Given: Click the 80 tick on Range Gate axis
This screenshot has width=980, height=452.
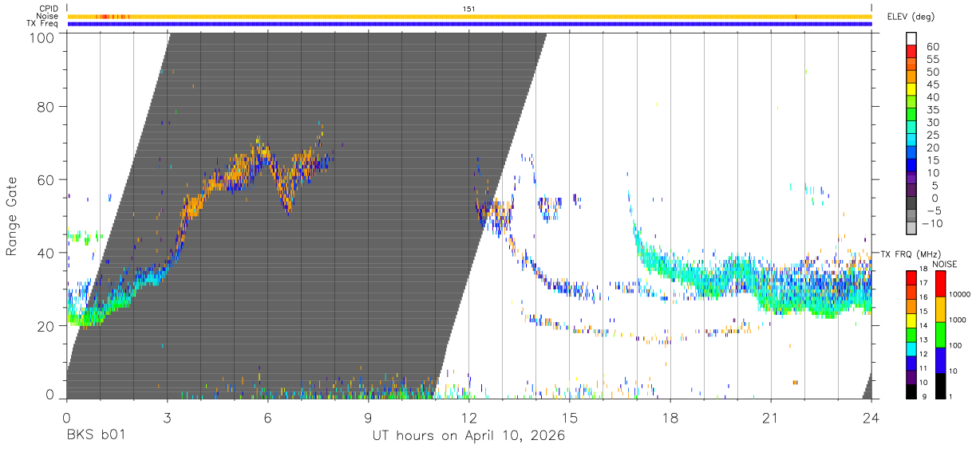Looking at the screenshot, I should click(46, 107).
